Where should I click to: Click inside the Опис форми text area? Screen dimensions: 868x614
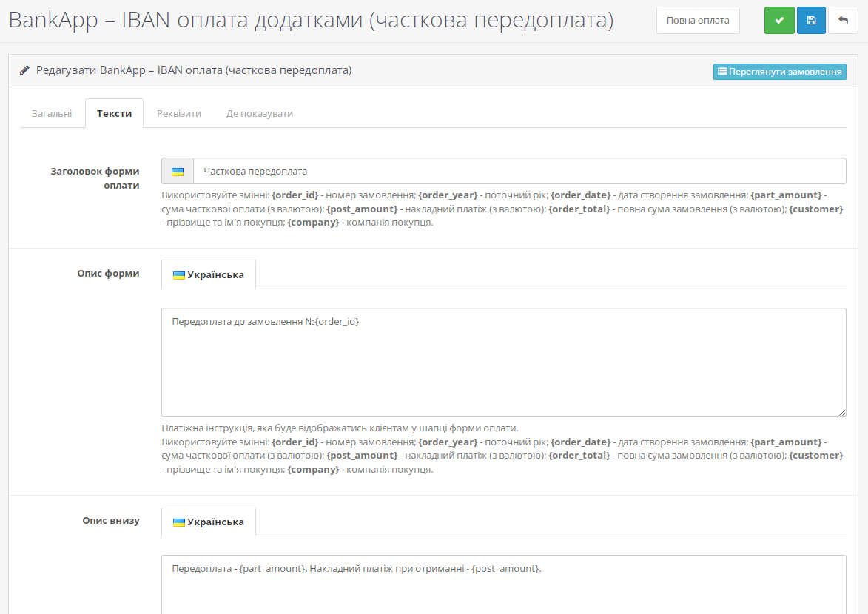pyautogui.click(x=503, y=362)
